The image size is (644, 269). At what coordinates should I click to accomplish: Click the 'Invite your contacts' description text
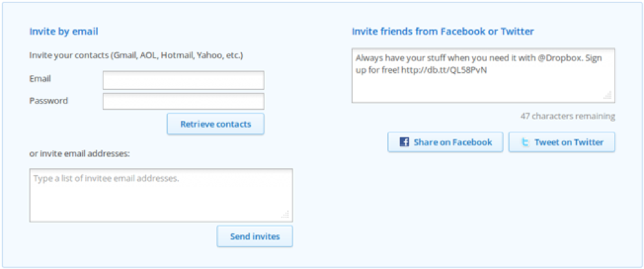[x=136, y=55]
